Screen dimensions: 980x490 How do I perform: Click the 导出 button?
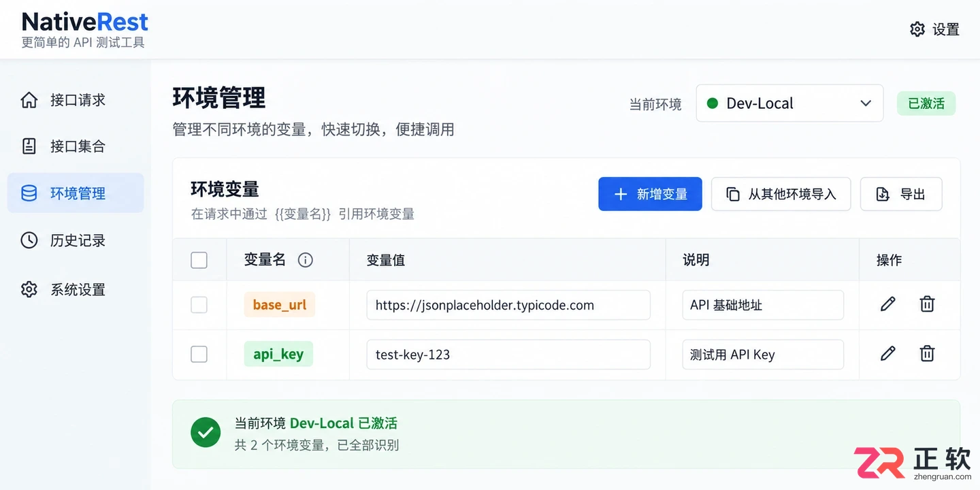click(901, 194)
